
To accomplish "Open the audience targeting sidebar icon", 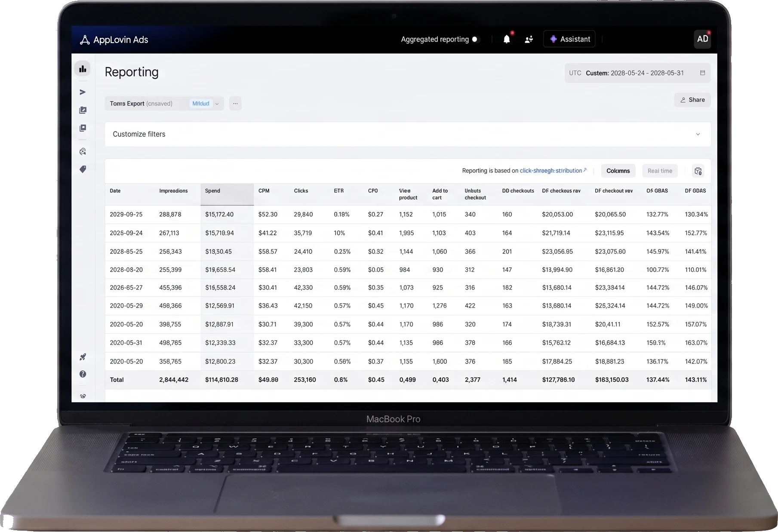I will pyautogui.click(x=83, y=151).
